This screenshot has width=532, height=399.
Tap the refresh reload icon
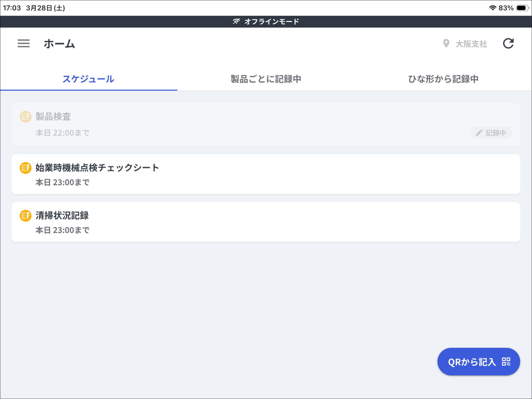pos(508,43)
